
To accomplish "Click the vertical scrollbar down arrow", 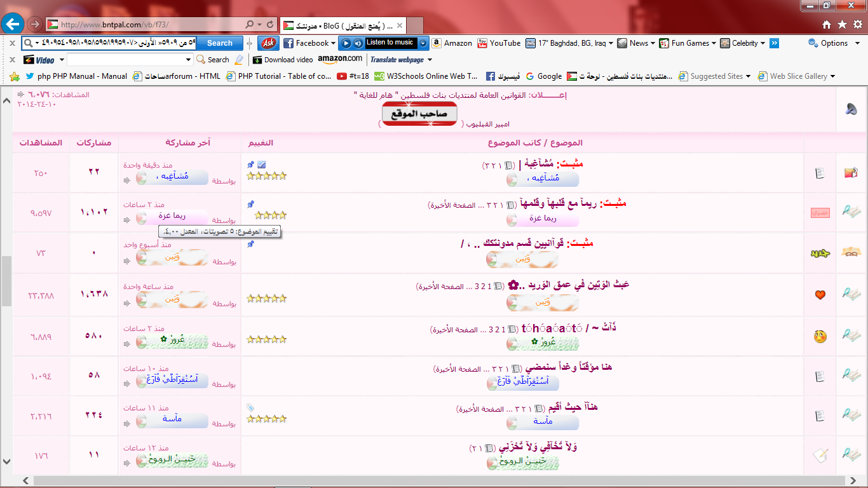I will (x=6, y=463).
